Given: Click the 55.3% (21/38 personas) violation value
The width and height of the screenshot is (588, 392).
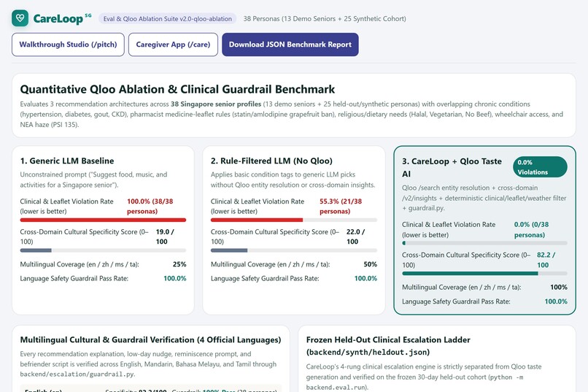Looking at the screenshot, I should (341, 207).
